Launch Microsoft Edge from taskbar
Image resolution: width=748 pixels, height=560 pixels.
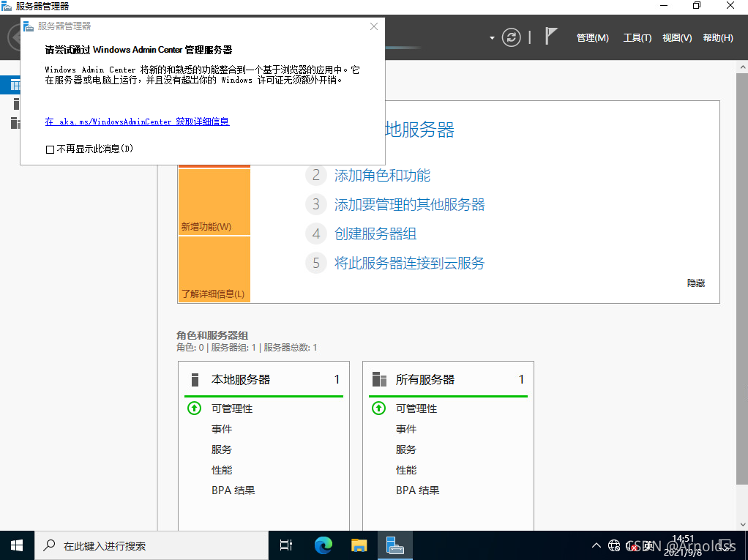[x=323, y=545]
